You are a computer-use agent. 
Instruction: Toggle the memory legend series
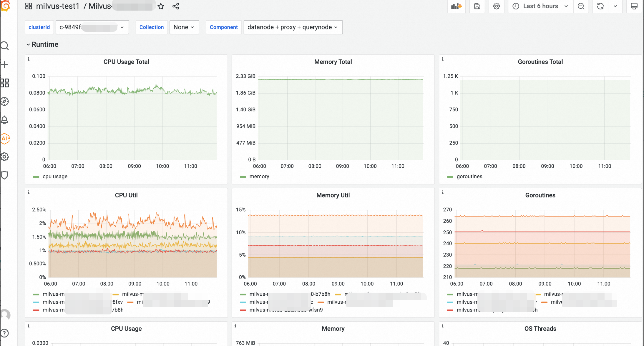[x=259, y=177]
